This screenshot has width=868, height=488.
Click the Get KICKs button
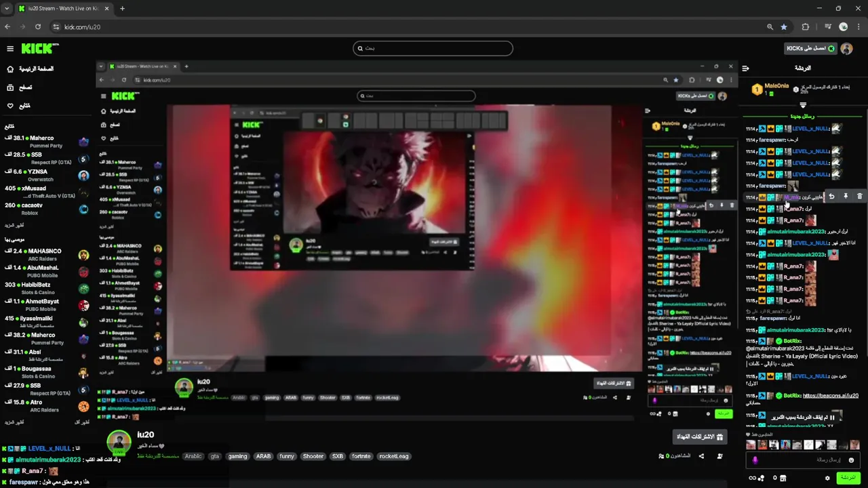pos(810,49)
